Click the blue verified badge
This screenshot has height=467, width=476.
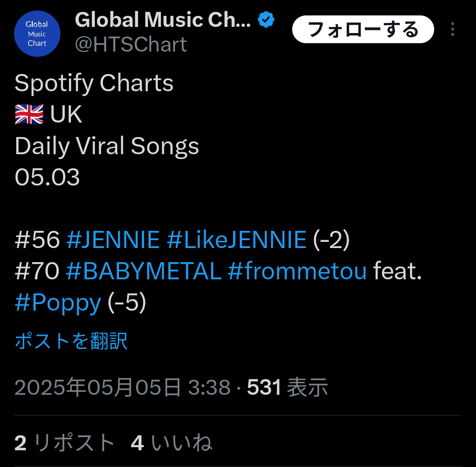[x=266, y=20]
